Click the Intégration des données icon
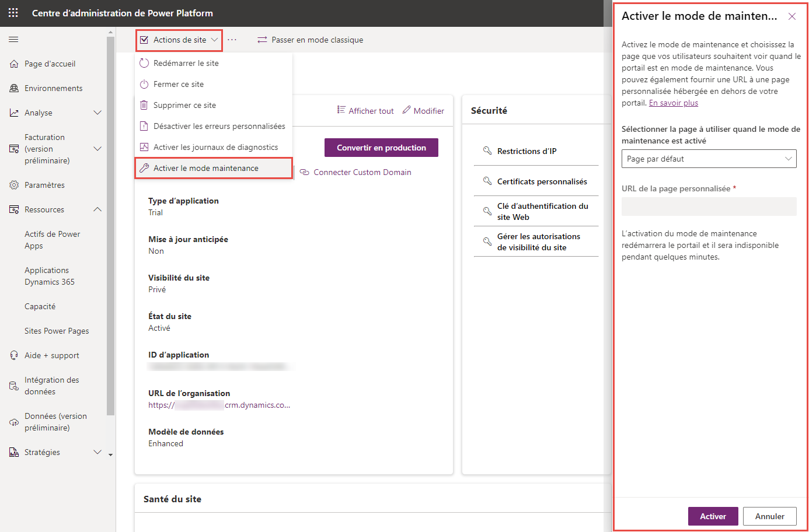 click(14, 386)
